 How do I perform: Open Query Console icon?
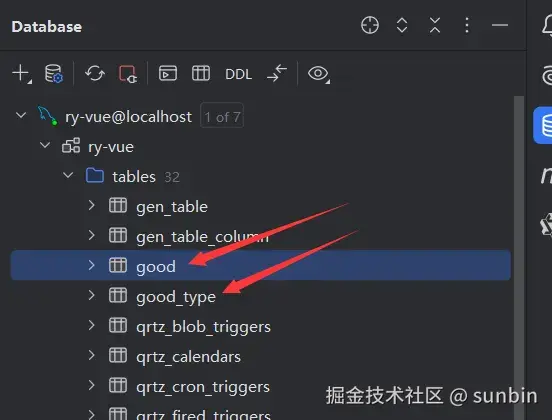pyautogui.click(x=168, y=73)
